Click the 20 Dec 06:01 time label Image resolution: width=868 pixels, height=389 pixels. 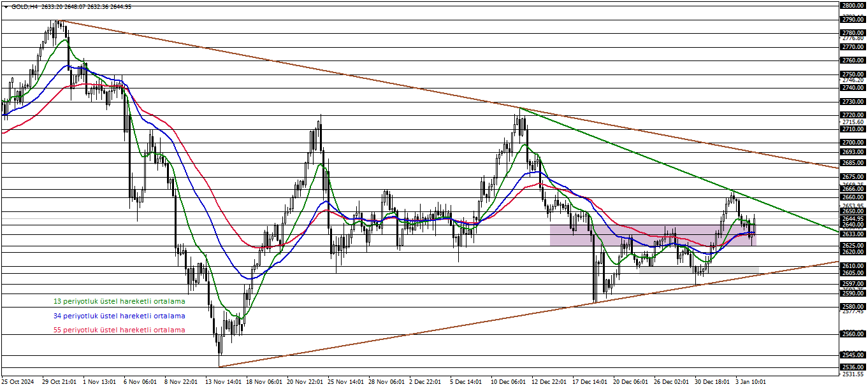click(630, 382)
